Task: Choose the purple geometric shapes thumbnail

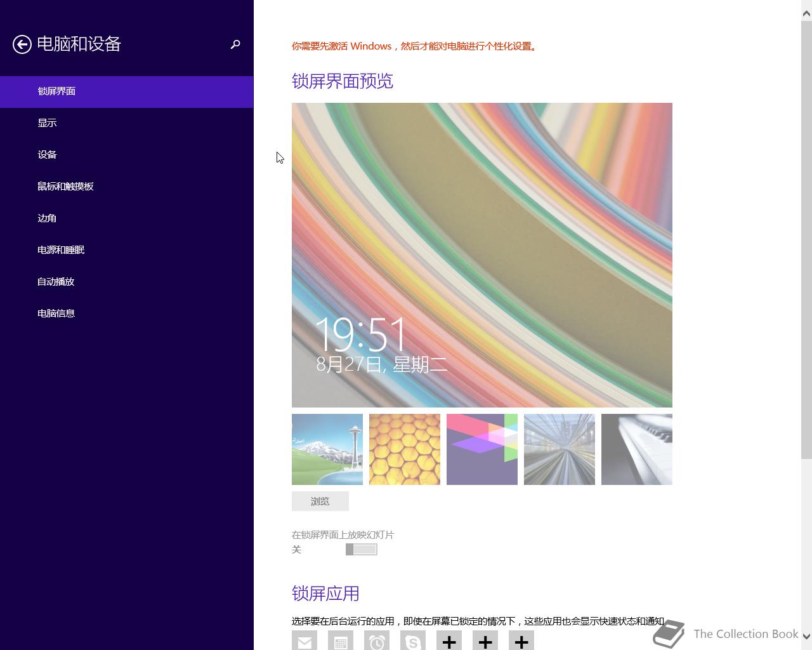Action: [482, 449]
